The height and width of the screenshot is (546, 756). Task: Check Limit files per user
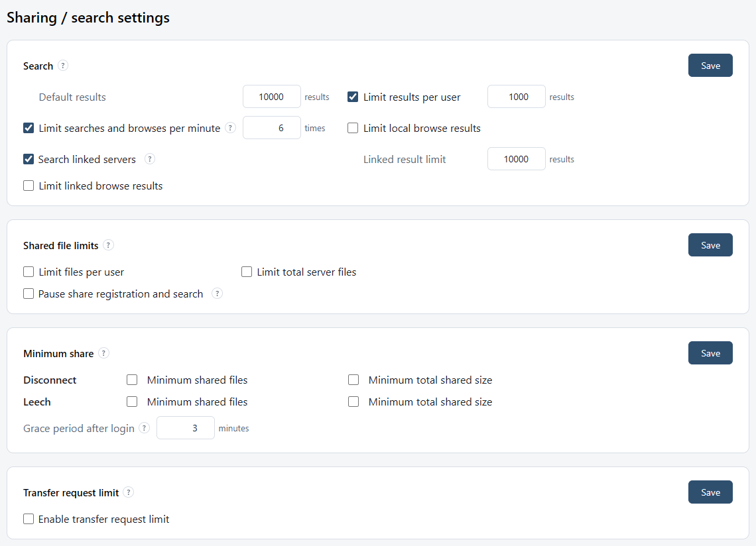tap(29, 272)
